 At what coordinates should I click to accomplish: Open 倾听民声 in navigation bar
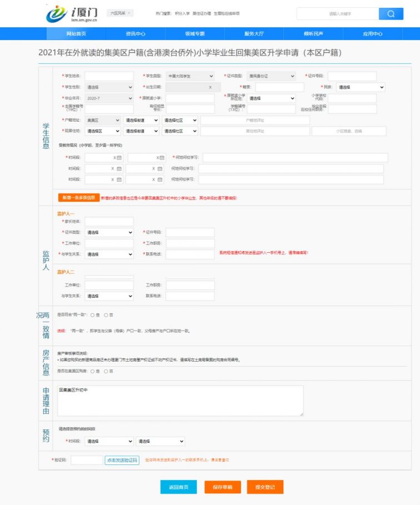[313, 34]
